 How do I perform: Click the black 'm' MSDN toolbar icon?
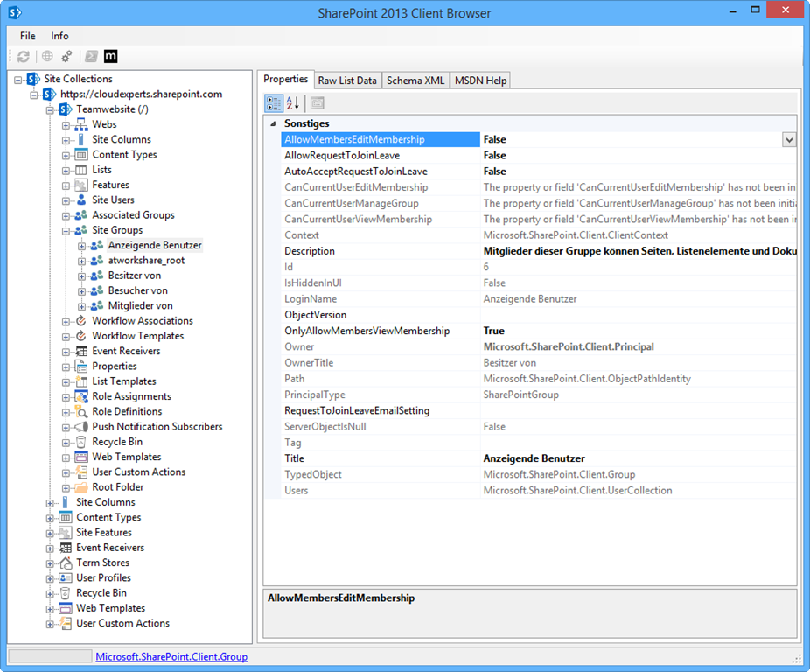[x=111, y=57]
